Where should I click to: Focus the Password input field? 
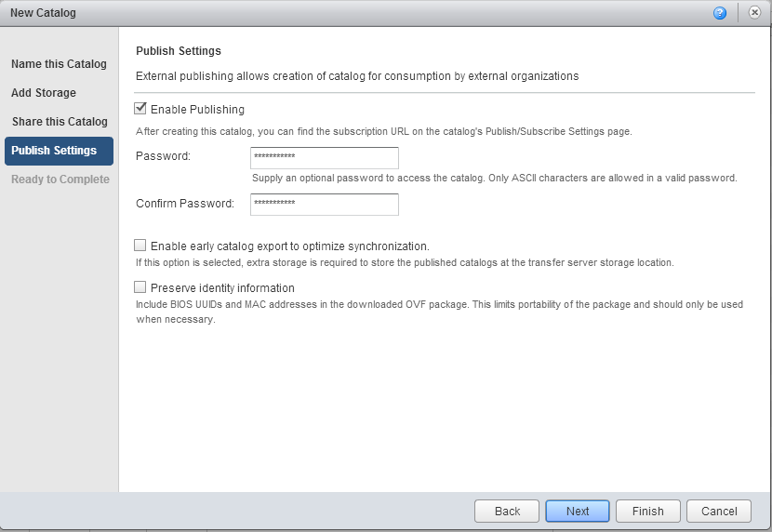click(324, 157)
